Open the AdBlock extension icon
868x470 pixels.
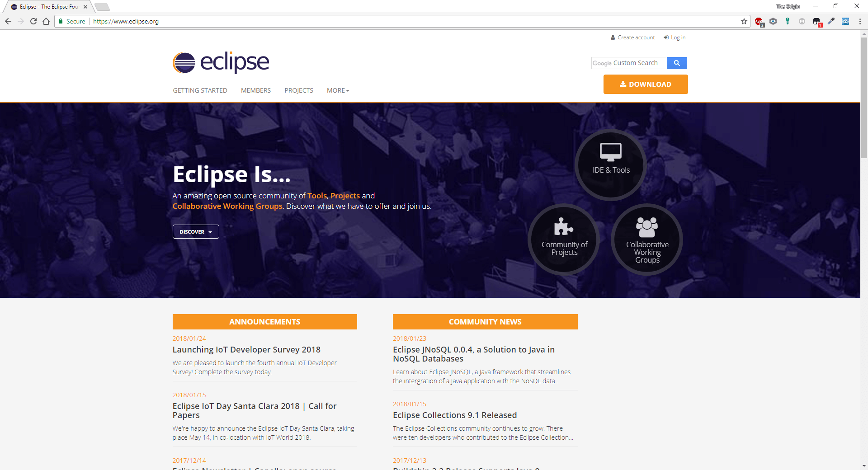[759, 21]
